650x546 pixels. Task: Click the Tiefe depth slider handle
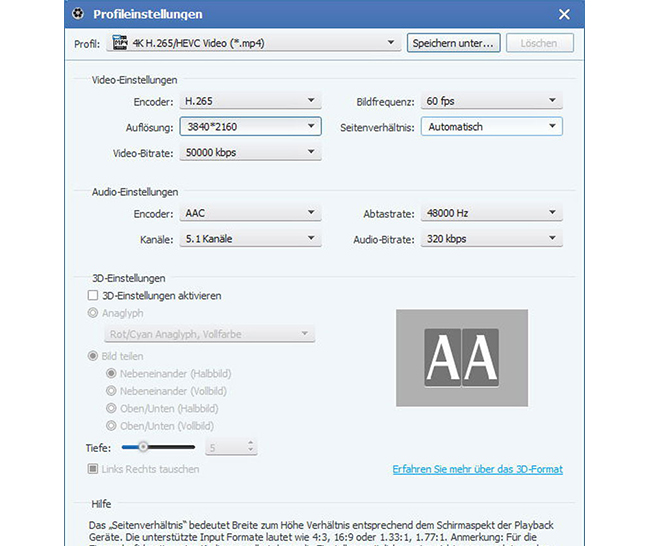tap(144, 447)
